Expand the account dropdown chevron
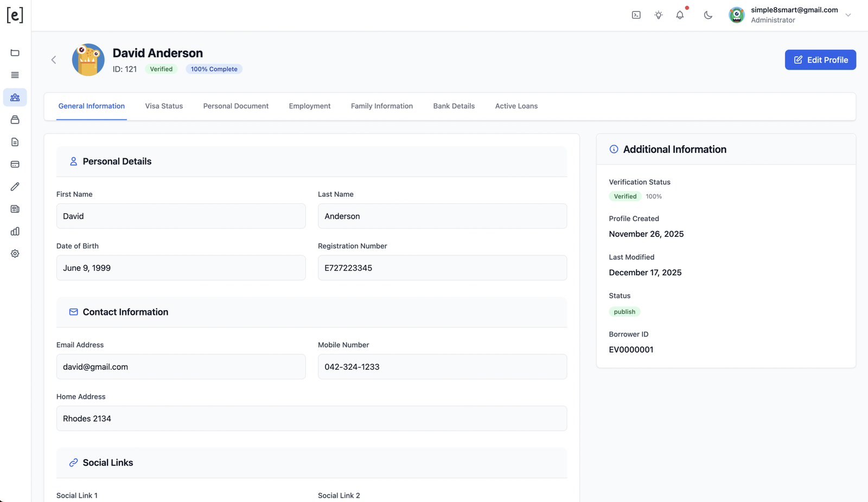 (848, 15)
